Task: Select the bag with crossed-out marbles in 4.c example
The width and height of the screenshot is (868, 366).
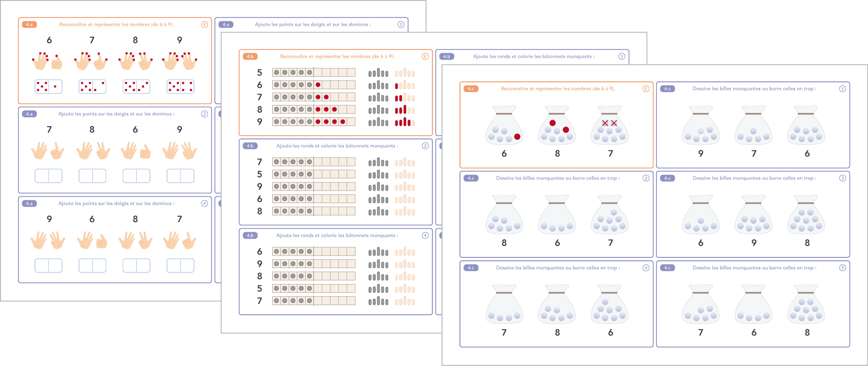Action: point(610,126)
